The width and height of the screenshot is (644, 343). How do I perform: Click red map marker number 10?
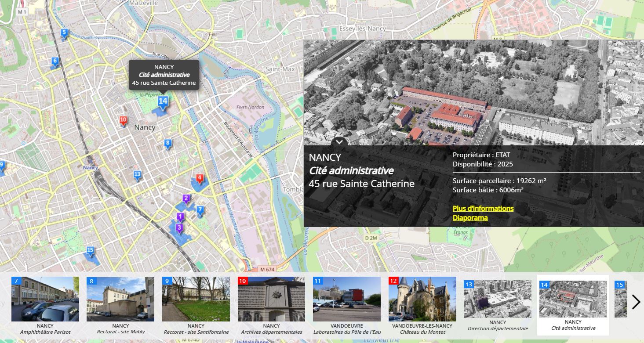pos(123,120)
